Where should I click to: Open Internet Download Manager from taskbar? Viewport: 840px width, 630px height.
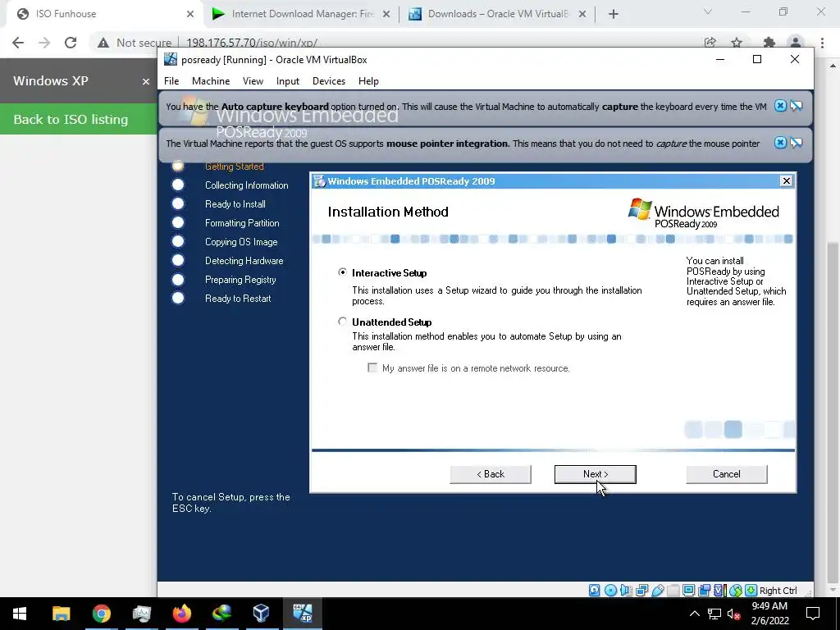coord(221,614)
